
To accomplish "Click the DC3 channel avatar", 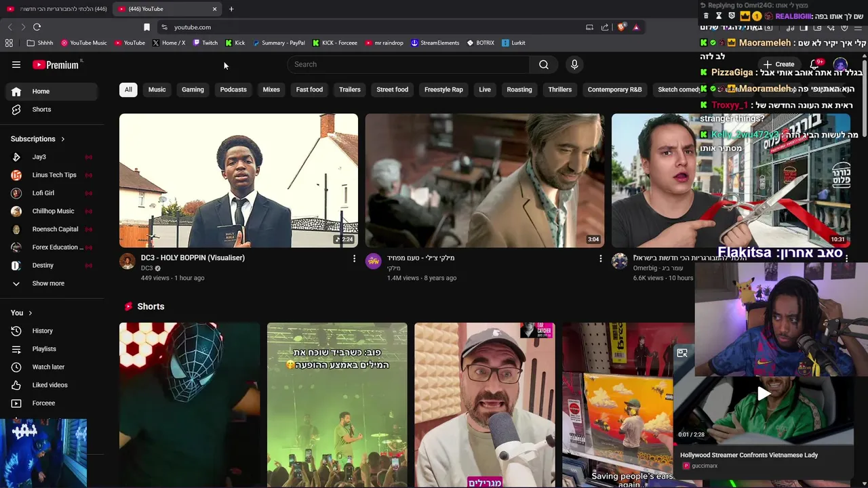I will (127, 261).
